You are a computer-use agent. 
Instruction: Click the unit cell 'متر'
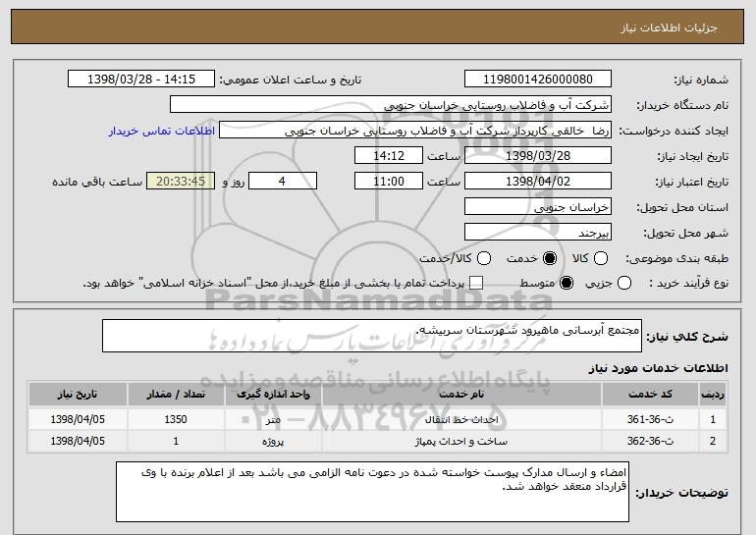(x=273, y=419)
